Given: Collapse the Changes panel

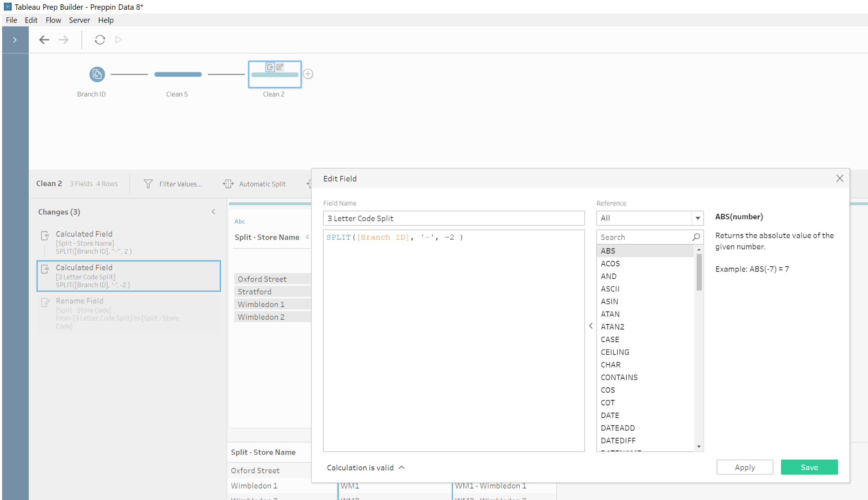Looking at the screenshot, I should 213,212.
